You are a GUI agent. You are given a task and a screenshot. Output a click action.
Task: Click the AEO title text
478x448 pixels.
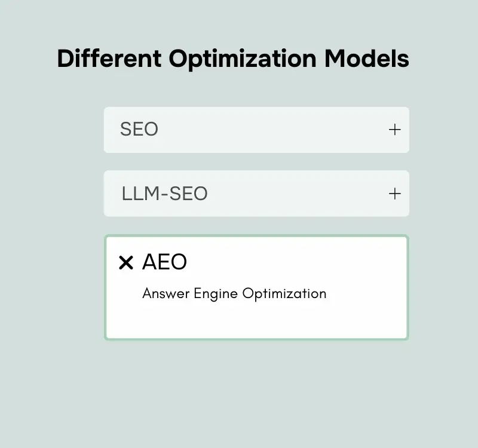click(x=164, y=262)
